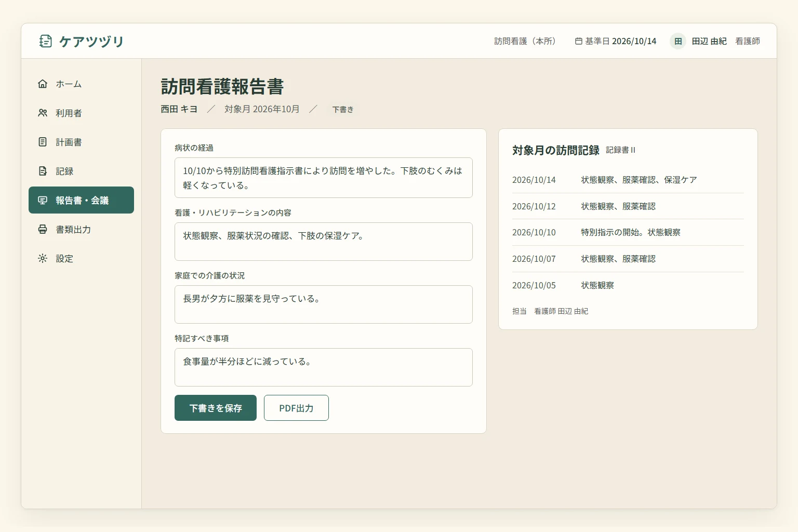Click the calendar icon next to 基準日

(x=578, y=41)
